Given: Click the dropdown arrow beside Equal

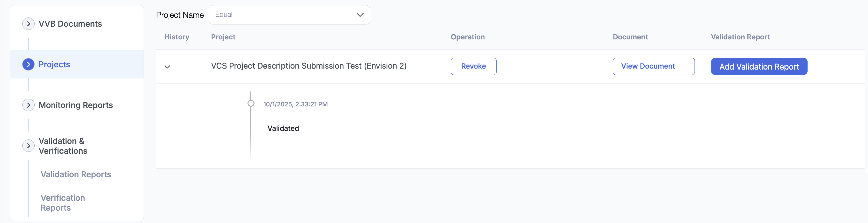Looking at the screenshot, I should (x=360, y=15).
